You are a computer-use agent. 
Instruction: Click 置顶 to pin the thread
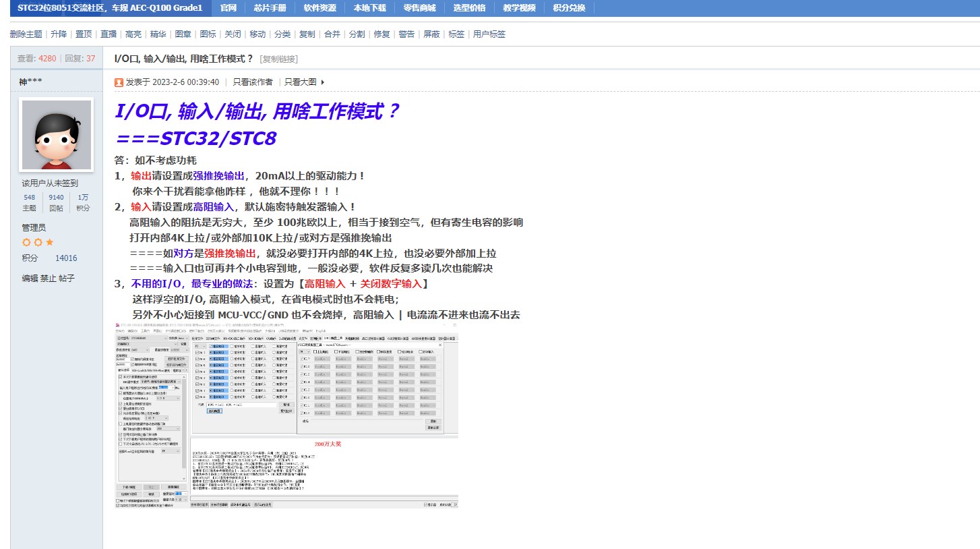pos(84,34)
